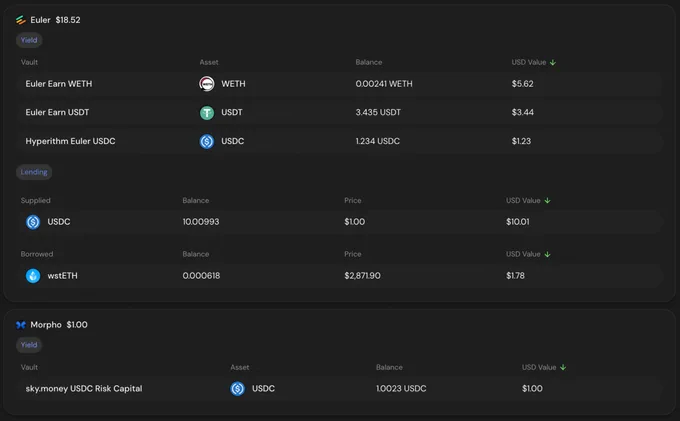This screenshot has height=421, width=680.
Task: Click the Asset column header under Euler
Action: pyautogui.click(x=209, y=62)
